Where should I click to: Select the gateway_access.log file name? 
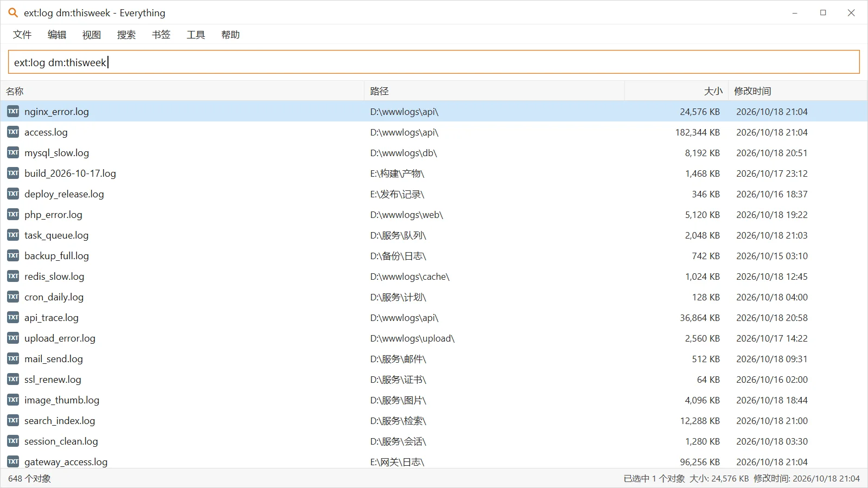point(66,462)
